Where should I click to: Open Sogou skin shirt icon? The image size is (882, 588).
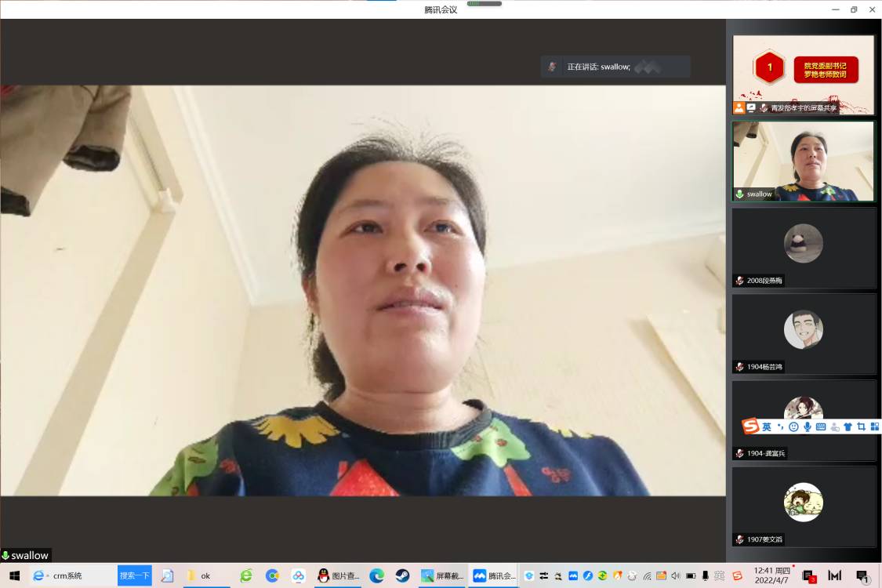848,426
